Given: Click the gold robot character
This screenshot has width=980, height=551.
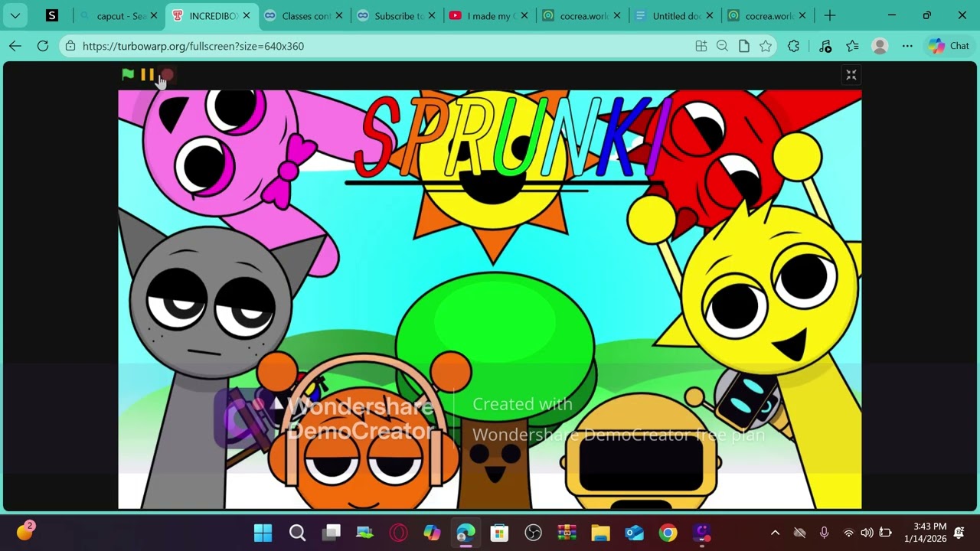Looking at the screenshot, I should tap(642, 452).
